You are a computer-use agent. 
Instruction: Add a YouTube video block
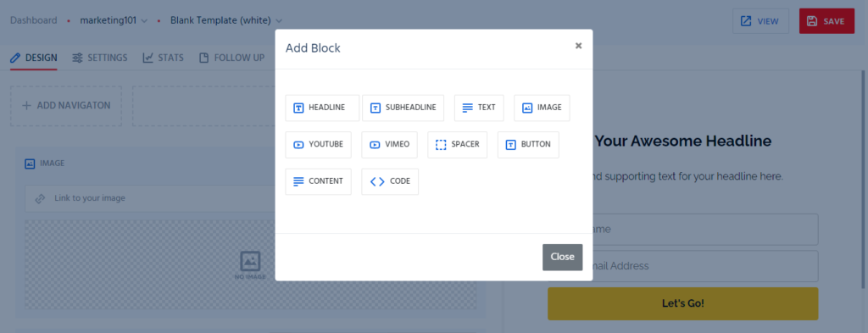coord(319,145)
